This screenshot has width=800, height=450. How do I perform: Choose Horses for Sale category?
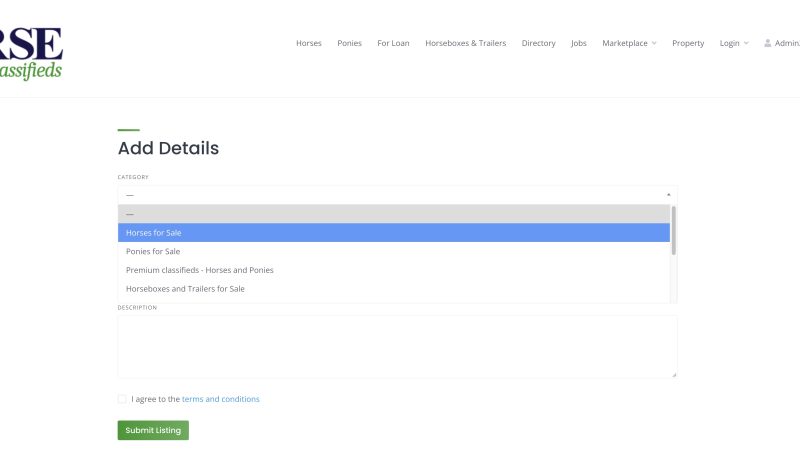coord(394,233)
